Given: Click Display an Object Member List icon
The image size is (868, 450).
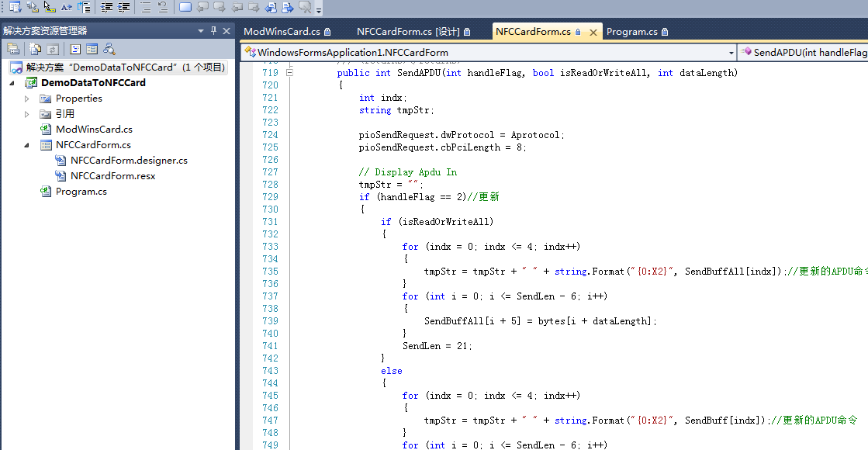Looking at the screenshot, I should click(x=16, y=7).
